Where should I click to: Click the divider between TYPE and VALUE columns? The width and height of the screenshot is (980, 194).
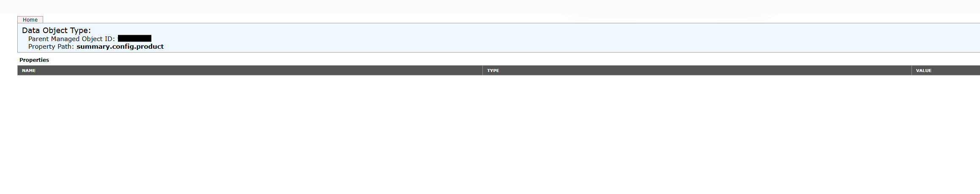click(x=912, y=70)
